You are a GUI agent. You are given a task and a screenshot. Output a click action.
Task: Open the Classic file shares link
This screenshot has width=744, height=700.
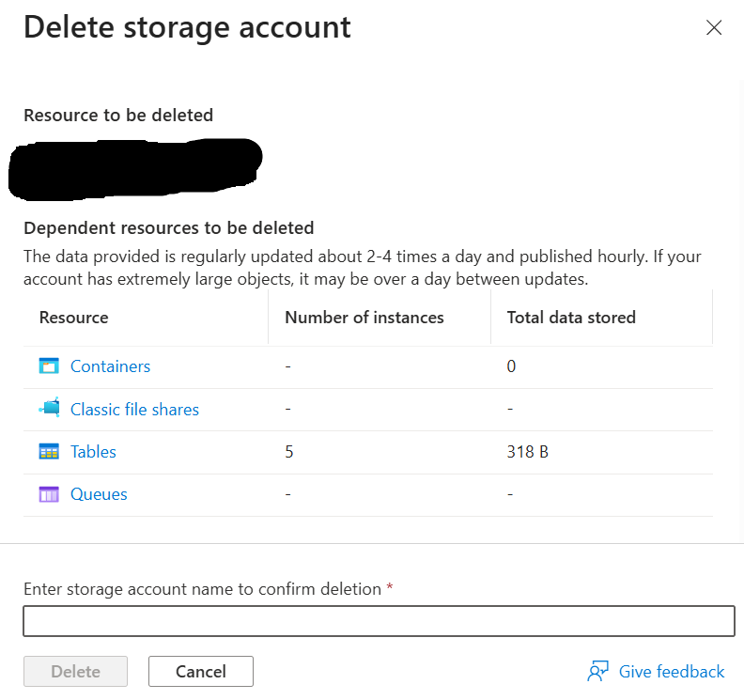coord(134,409)
